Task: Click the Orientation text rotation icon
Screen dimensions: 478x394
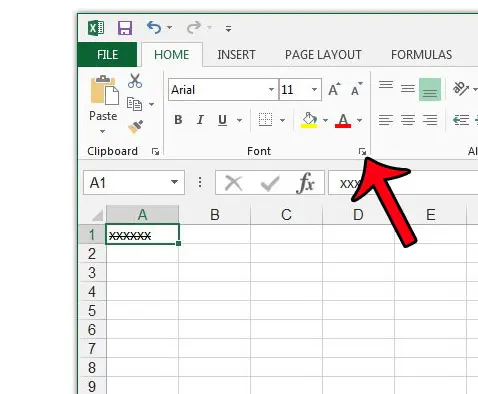Action: (x=461, y=89)
